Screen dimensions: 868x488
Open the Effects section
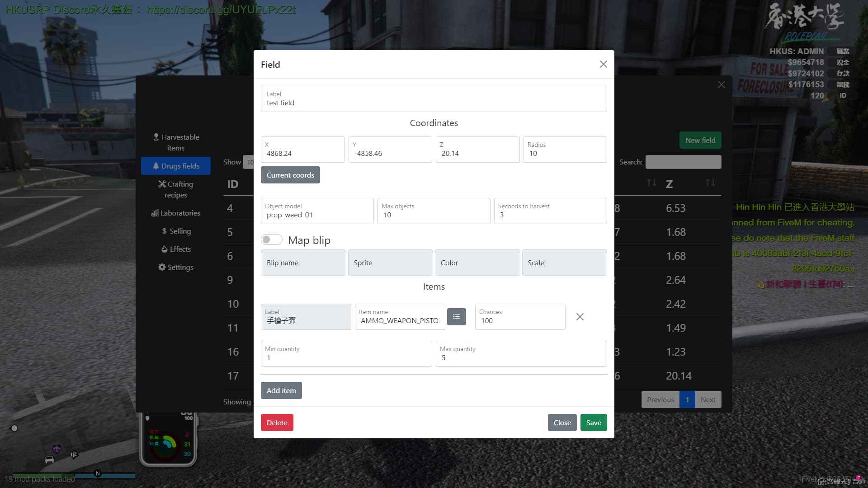(176, 249)
